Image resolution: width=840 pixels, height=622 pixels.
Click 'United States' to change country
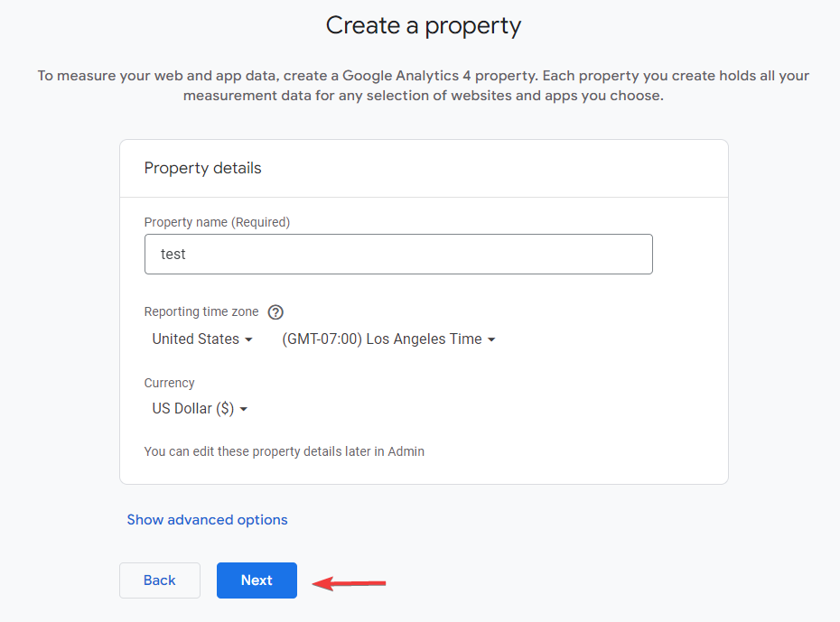[x=194, y=339]
